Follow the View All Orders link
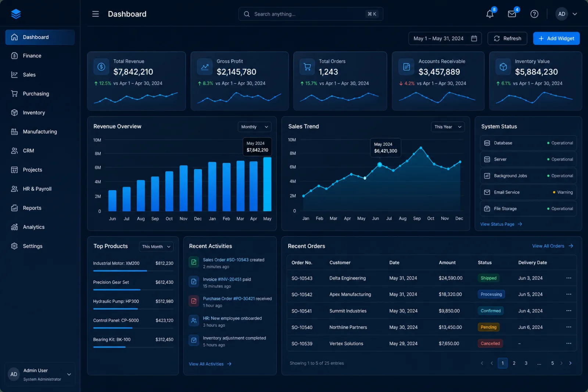This screenshot has height=392, width=588. coord(553,246)
